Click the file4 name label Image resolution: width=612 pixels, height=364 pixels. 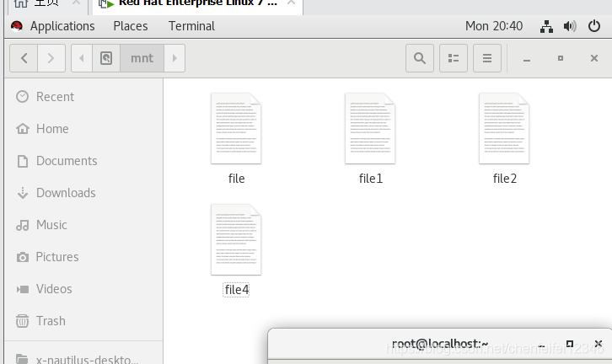(237, 290)
